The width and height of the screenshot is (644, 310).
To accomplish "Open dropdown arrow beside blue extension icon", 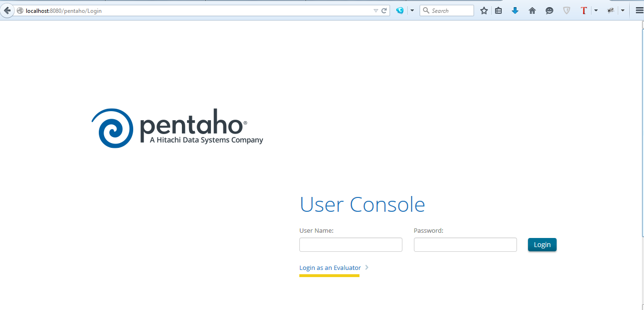I will 412,10.
